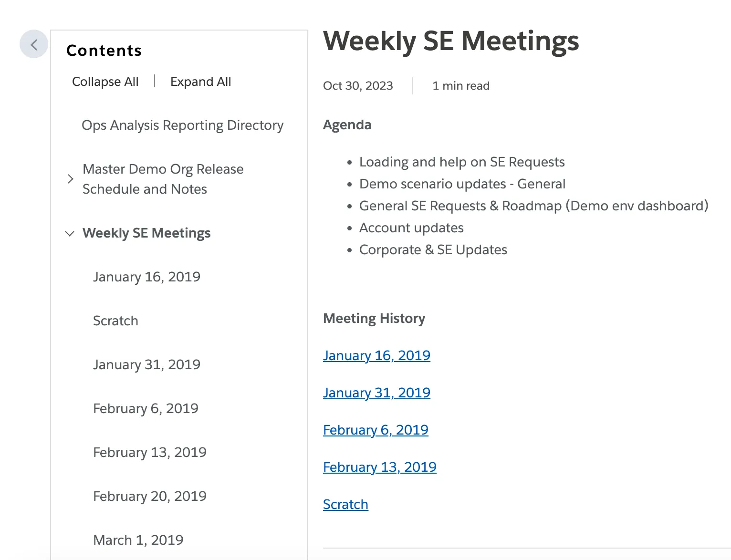Follow January 16, 2019 Meeting History link

point(376,355)
